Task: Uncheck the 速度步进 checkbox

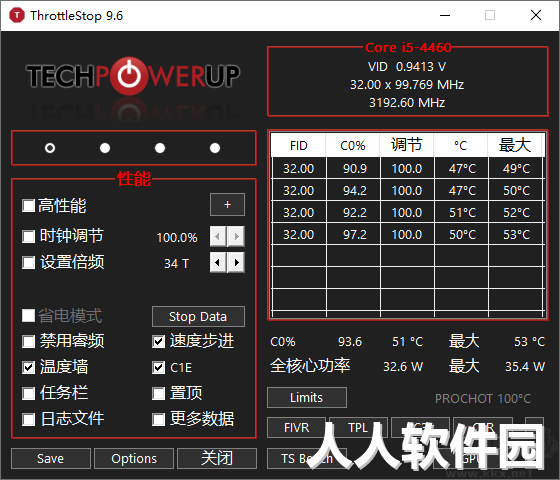Action: coord(158,341)
